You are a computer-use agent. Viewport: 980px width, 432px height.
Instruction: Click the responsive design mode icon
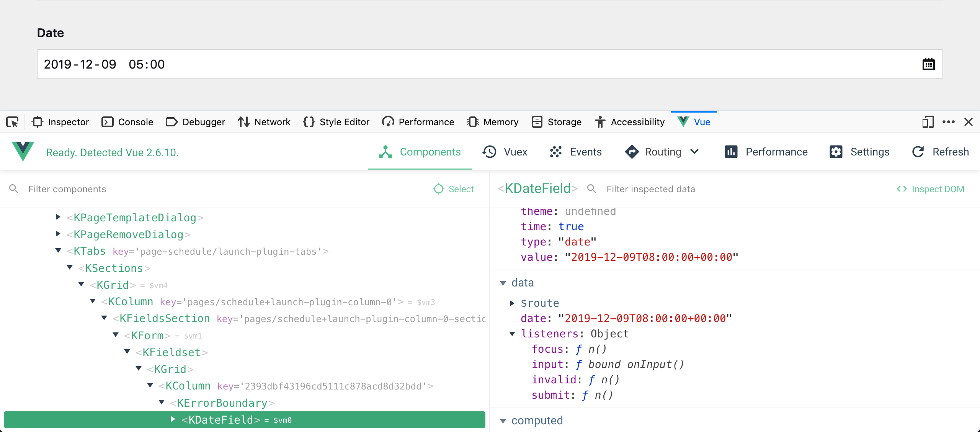[x=928, y=122]
